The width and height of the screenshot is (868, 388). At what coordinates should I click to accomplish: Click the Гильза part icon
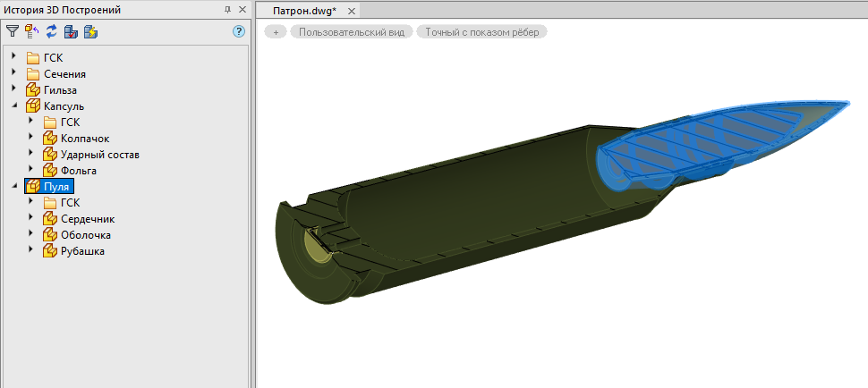coord(33,90)
